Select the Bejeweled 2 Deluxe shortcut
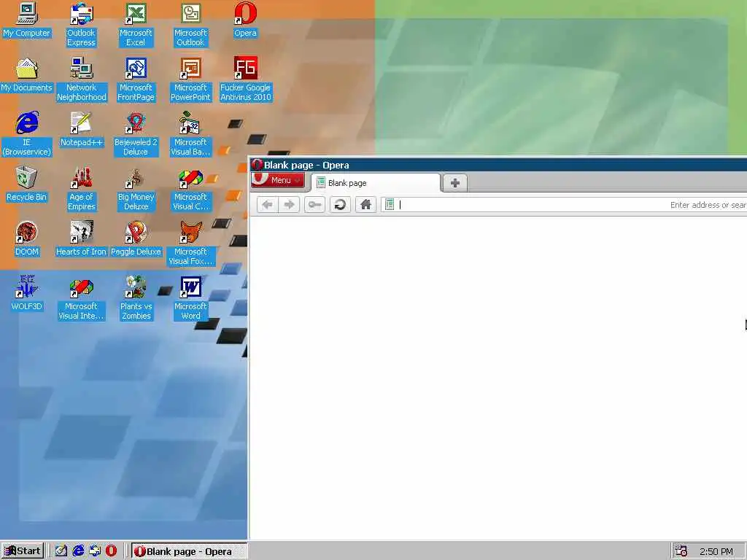747x560 pixels. pyautogui.click(x=136, y=134)
